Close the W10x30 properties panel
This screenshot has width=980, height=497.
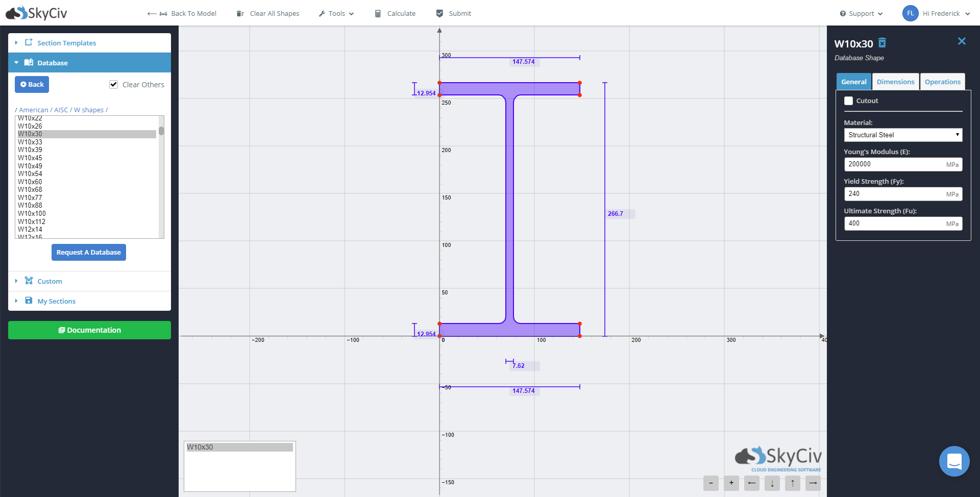click(962, 41)
